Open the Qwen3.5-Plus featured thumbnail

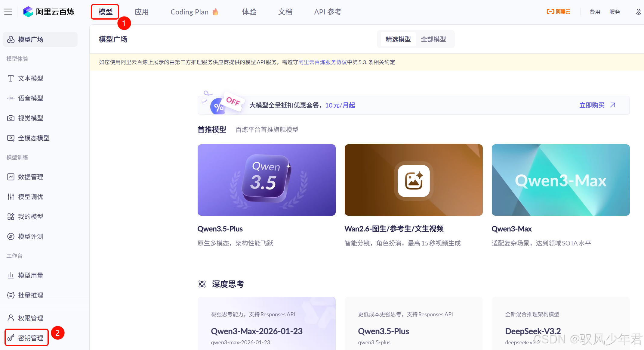[x=267, y=180]
